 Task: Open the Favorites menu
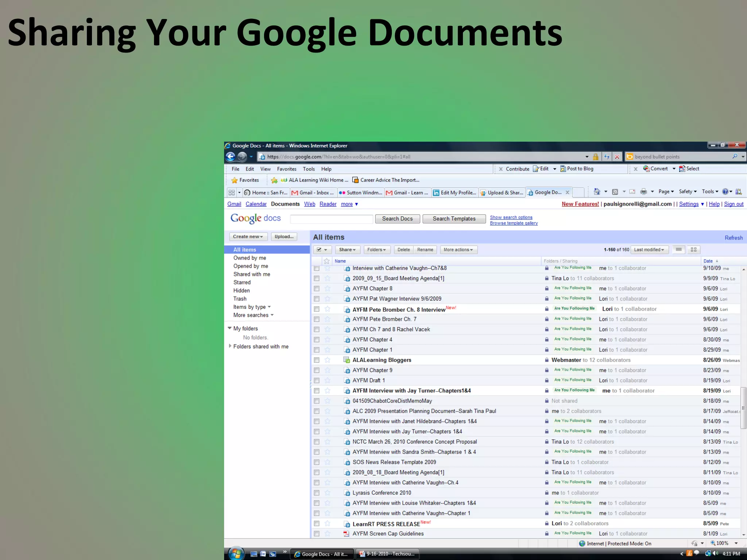point(287,169)
